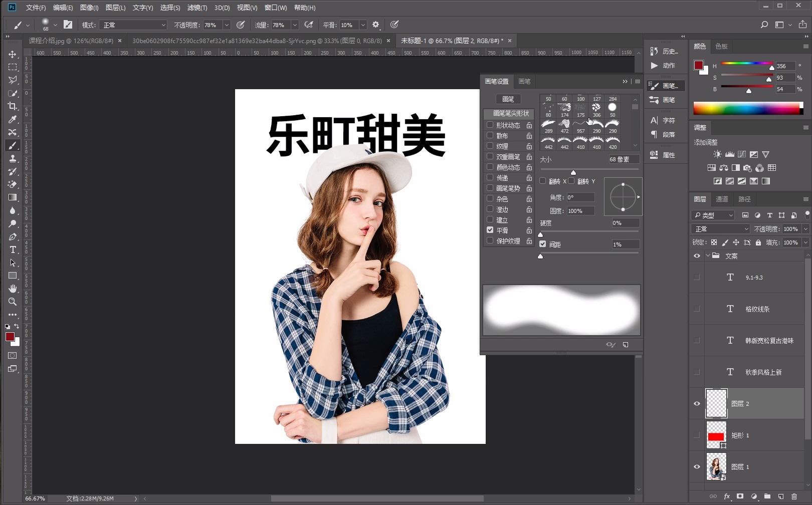The height and width of the screenshot is (505, 812).
Task: Add layer style fx icon
Action: 727,496
